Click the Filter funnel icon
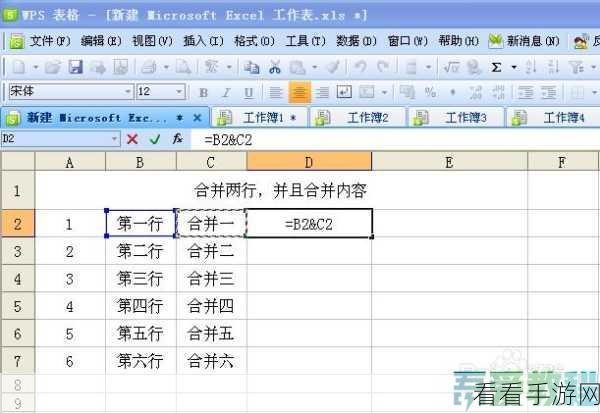The height and width of the screenshot is (413, 600). pos(576,67)
